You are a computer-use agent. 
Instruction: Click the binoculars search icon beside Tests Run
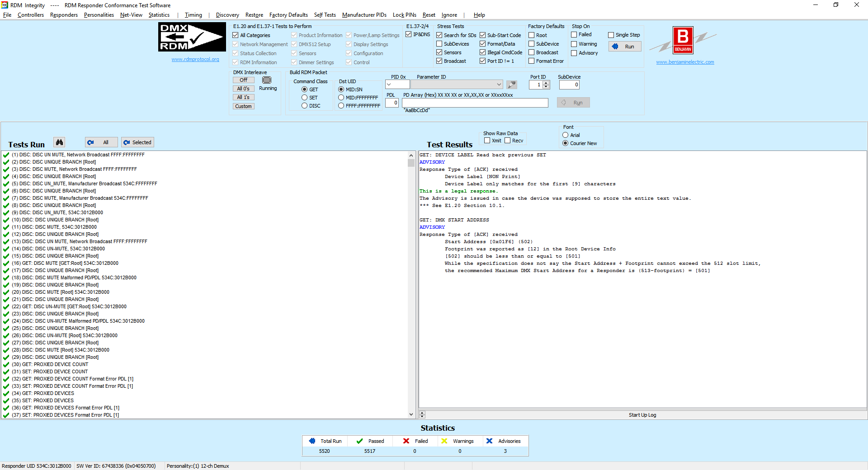[x=59, y=142]
